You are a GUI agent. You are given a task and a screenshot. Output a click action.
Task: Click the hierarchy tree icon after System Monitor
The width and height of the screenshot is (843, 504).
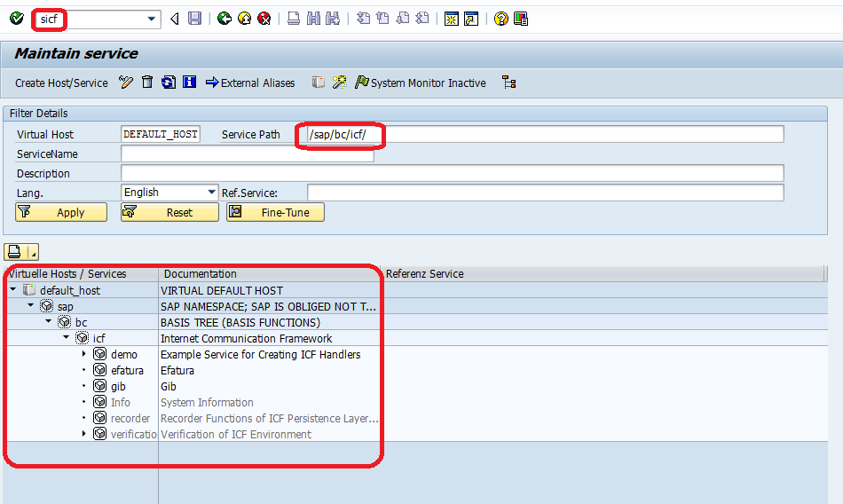pyautogui.click(x=508, y=83)
